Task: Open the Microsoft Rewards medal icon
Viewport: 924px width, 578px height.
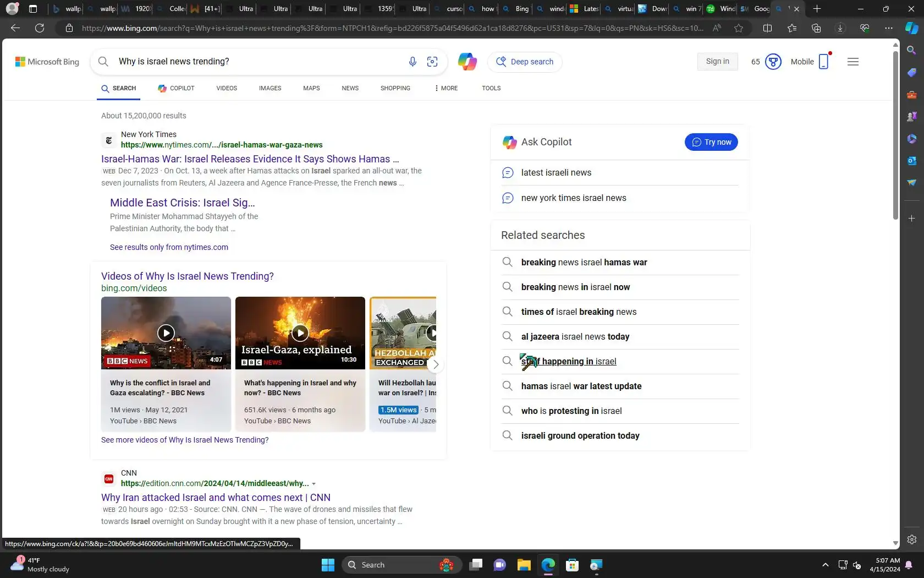Action: point(773,62)
